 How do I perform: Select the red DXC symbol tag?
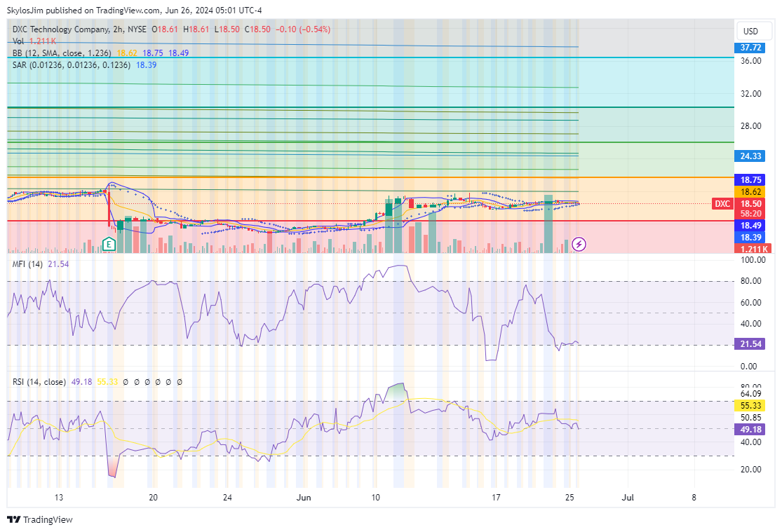[x=722, y=203]
